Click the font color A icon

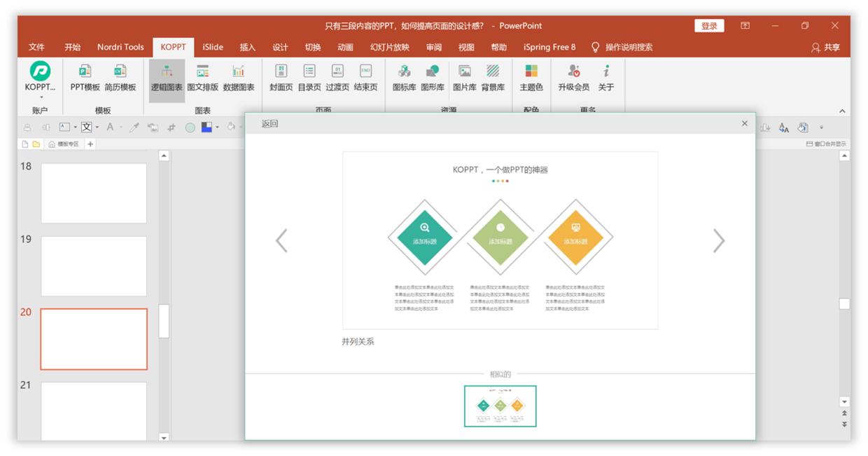click(110, 127)
